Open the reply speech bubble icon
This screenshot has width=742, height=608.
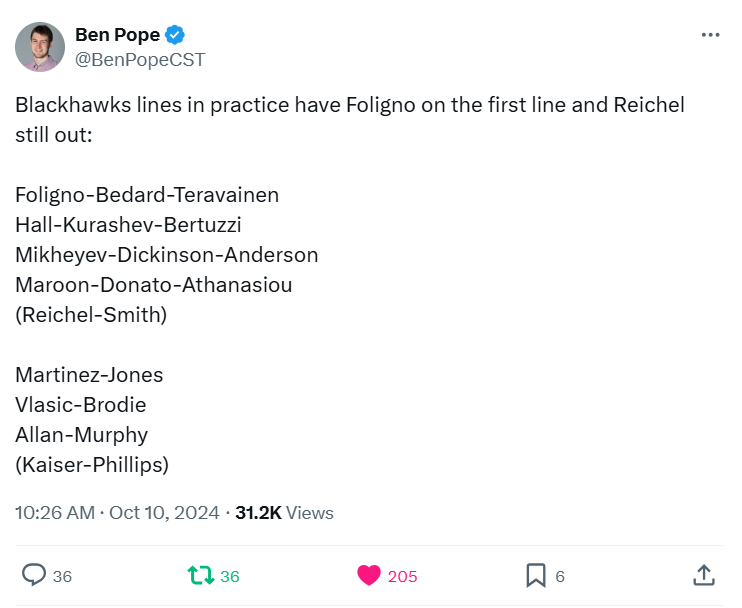pyautogui.click(x=34, y=575)
